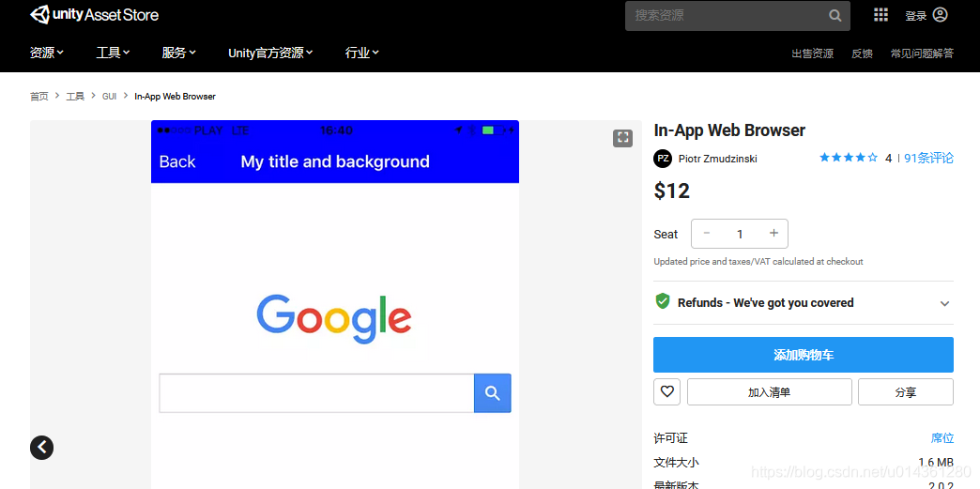The image size is (980, 489).
Task: Click the 许可证 label
Action: click(x=670, y=438)
